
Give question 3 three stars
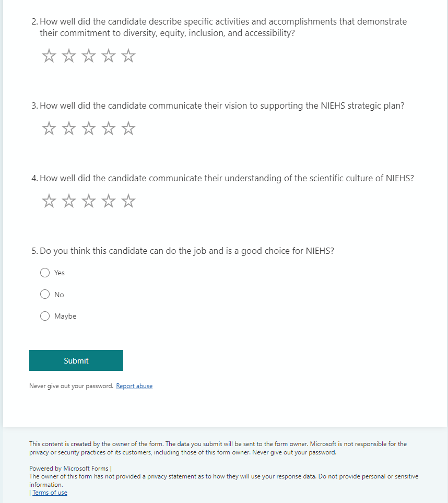(x=89, y=128)
